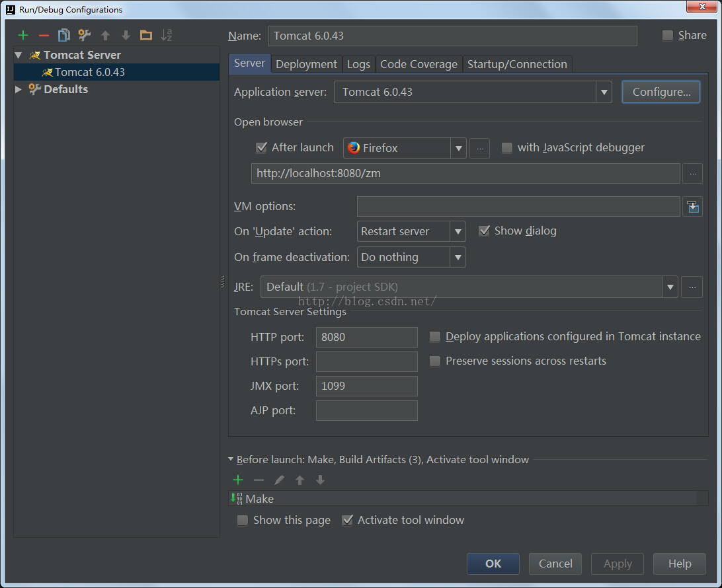Check the Show this page option
This screenshot has width=722, height=588.
242,521
